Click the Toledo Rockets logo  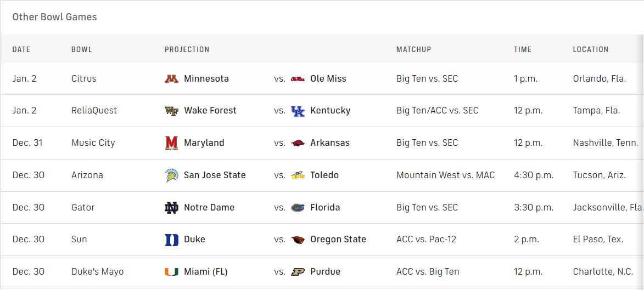pos(298,175)
